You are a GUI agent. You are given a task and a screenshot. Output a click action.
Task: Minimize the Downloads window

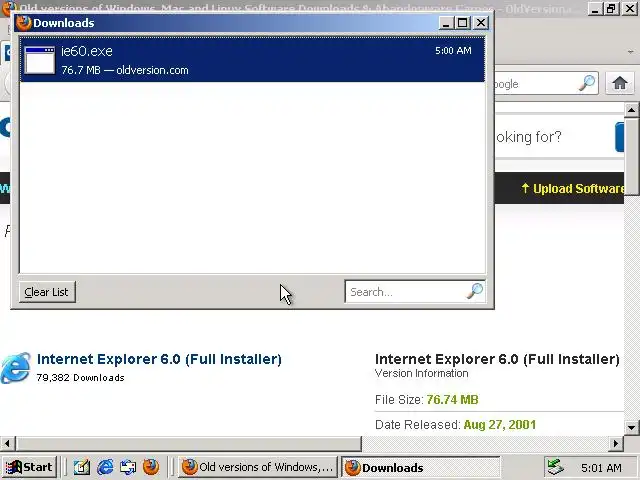[446, 23]
